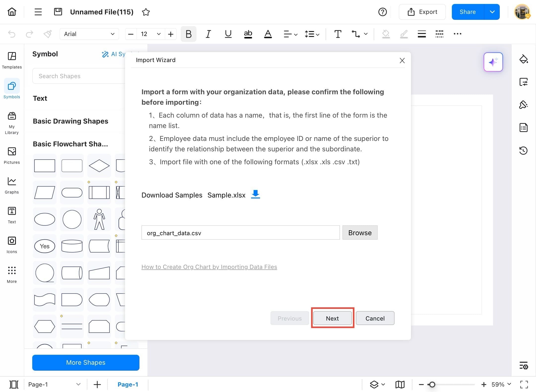This screenshot has width=536, height=392.
Task: Select the Text tool in toolbar
Action: [x=338, y=34]
